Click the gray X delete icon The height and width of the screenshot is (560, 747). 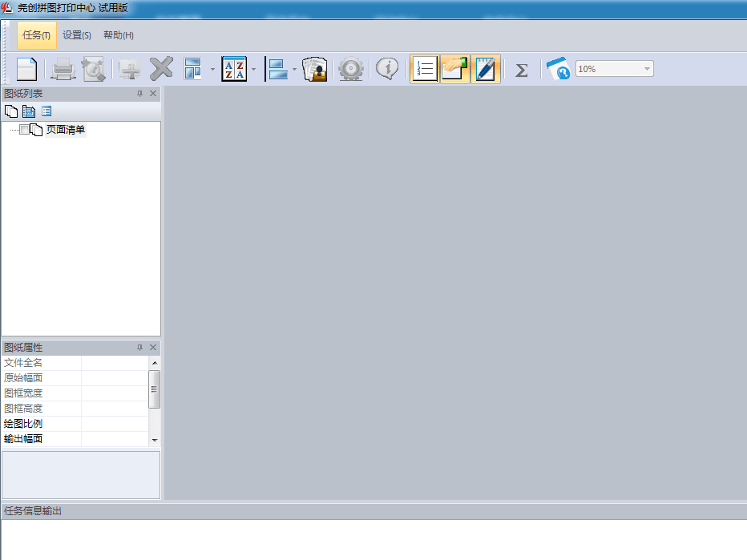tap(161, 69)
